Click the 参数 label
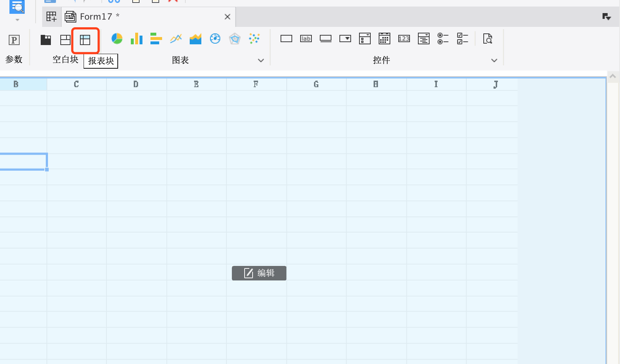Screen dimensions: 620x364 [x=14, y=60]
